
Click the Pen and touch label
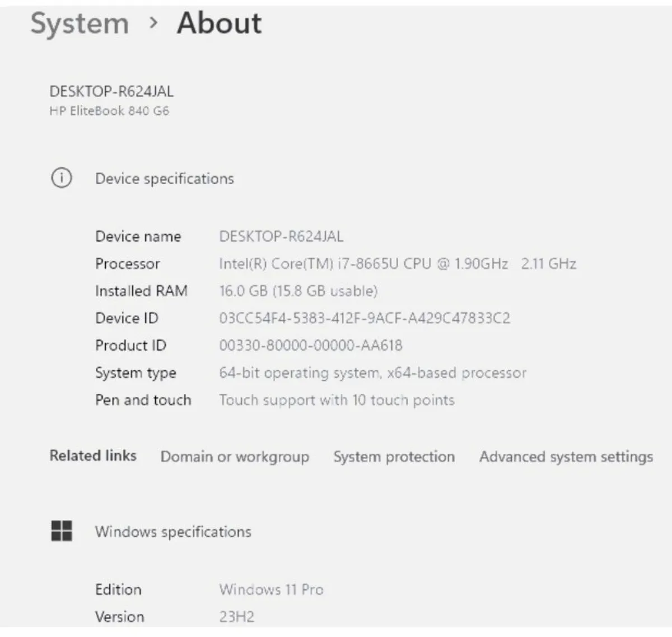click(x=143, y=400)
